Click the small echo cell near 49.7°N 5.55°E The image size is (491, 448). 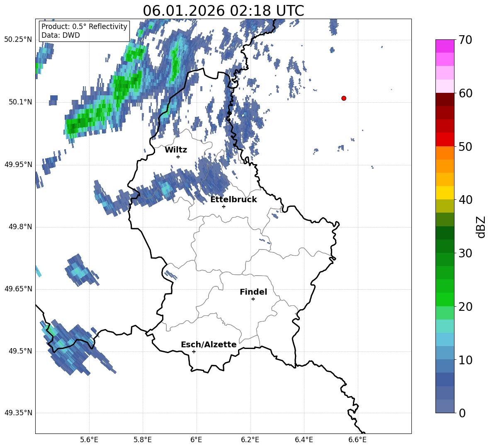point(80,271)
